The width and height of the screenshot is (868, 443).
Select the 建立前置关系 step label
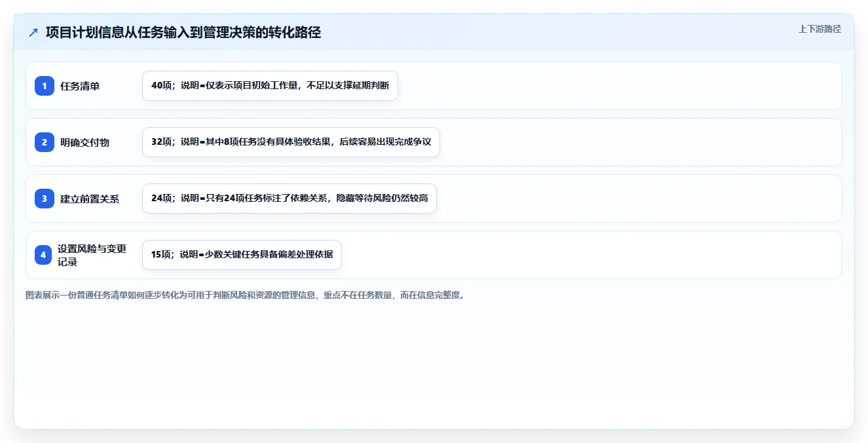[90, 199]
